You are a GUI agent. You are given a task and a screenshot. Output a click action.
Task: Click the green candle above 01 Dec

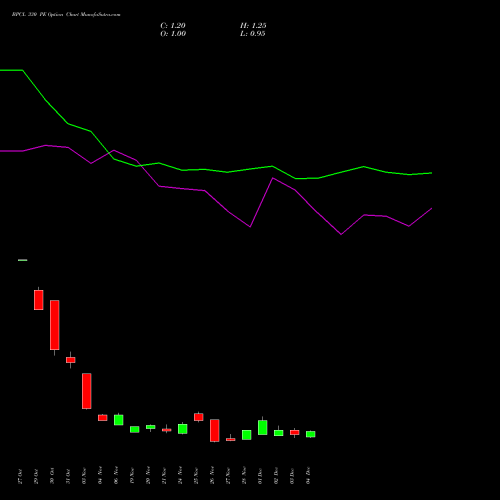pyautogui.click(x=263, y=427)
